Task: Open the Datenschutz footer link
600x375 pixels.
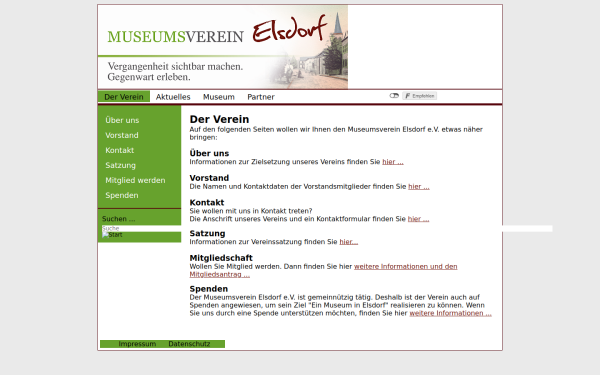Action: [x=189, y=344]
